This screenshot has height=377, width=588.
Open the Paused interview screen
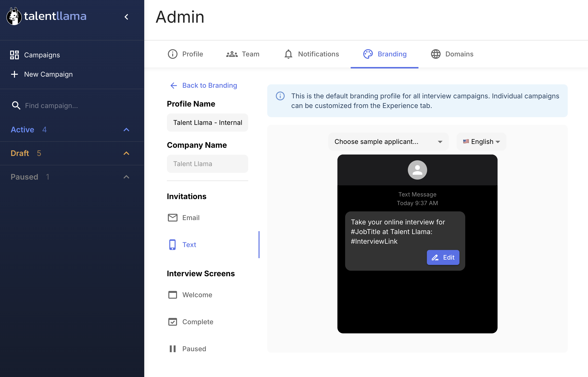coord(194,349)
